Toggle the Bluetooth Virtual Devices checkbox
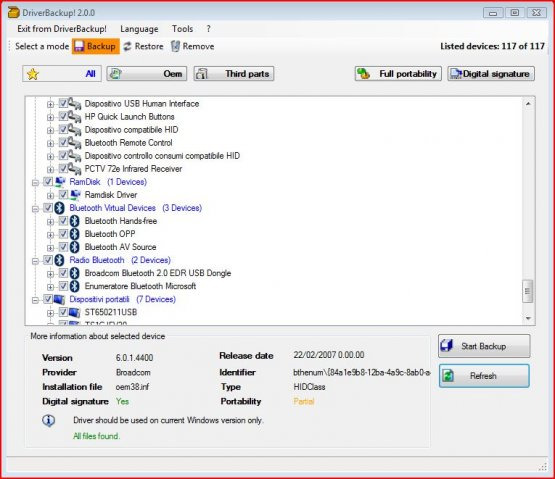This screenshot has height=479, width=555. tap(48, 208)
